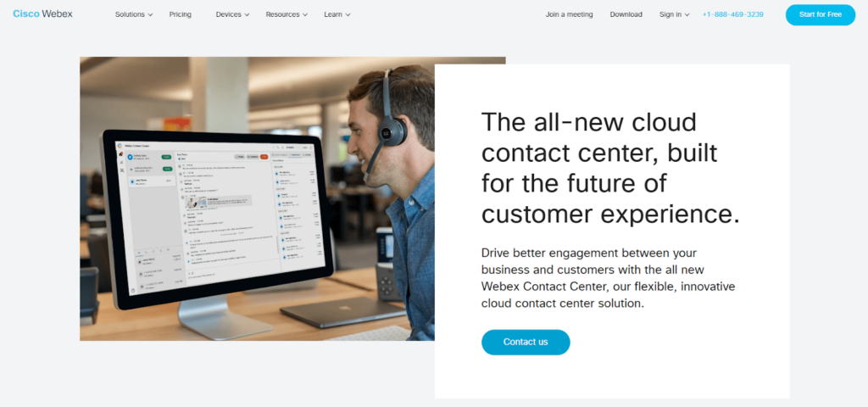
Task: Go to the Download page
Action: (x=626, y=14)
